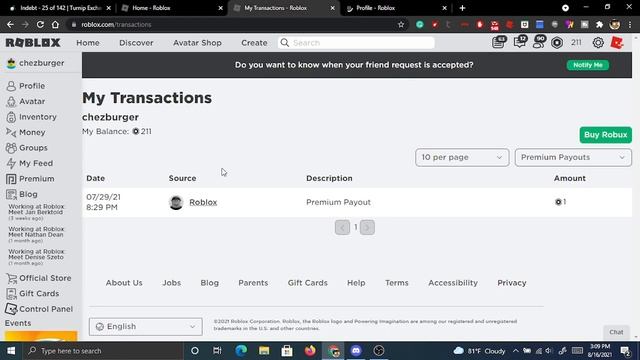Screen dimensions: 640x360
Task: Open Create in the top navigation
Action: [x=254, y=42]
